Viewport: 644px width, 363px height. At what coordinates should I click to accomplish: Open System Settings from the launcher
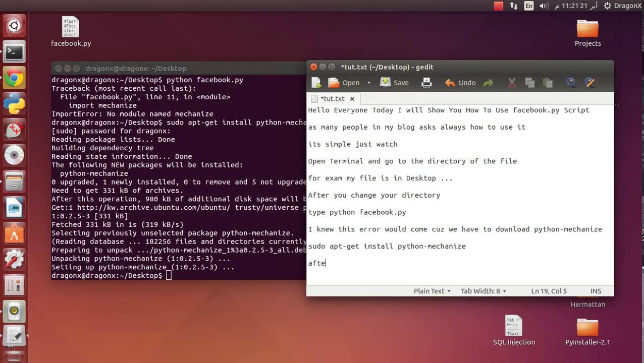coord(14,260)
